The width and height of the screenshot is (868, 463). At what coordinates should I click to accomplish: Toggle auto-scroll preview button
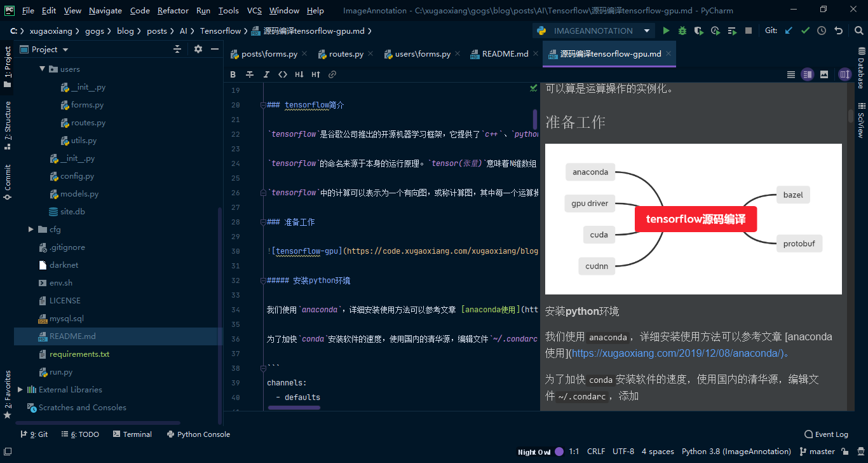tap(844, 74)
